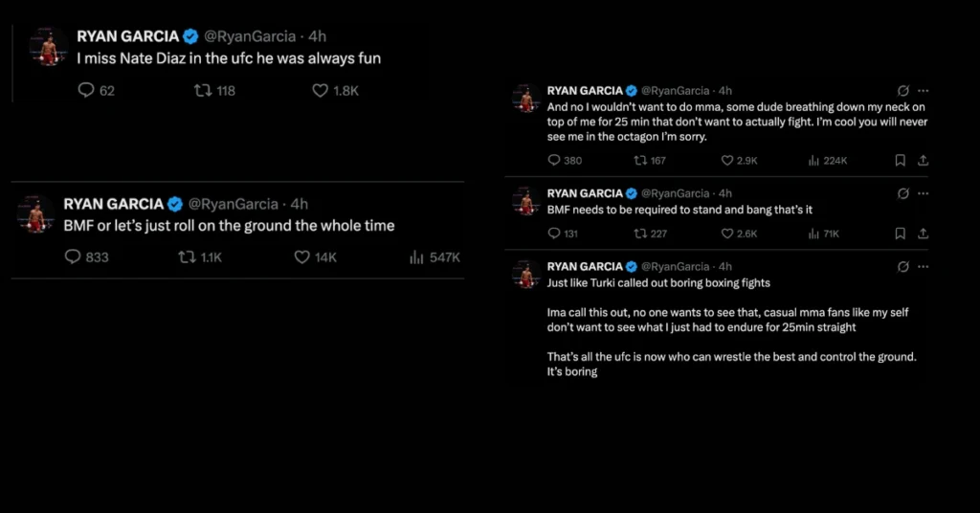The image size is (980, 513).
Task: Reply to the Nate Diaz tweet
Action: pos(85,91)
